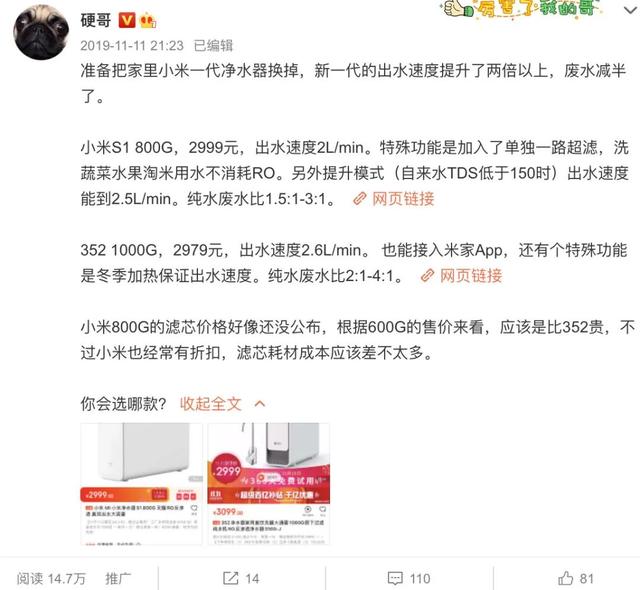The height and width of the screenshot is (590, 640).
Task: Click the 推广 promote button
Action: (x=118, y=578)
